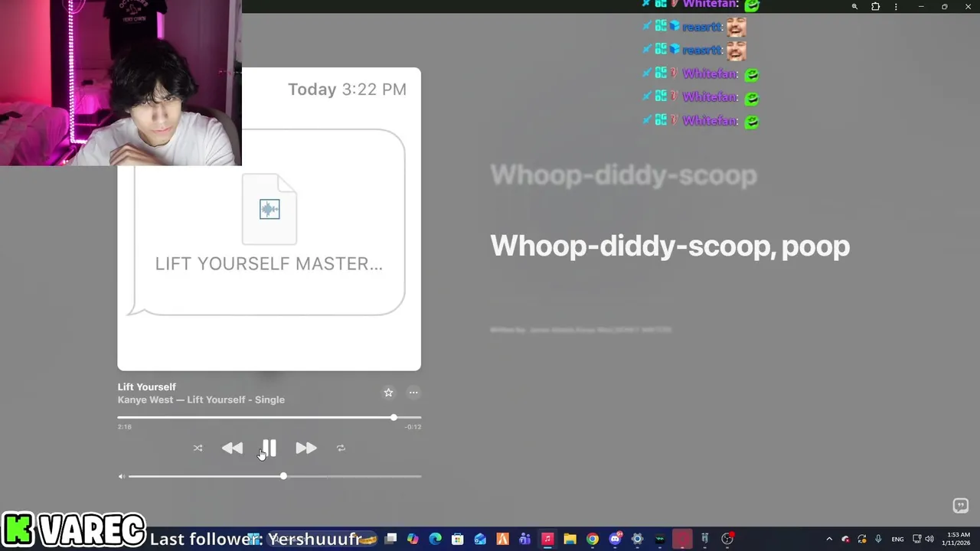980x551 pixels.
Task: Toggle repeat in the music player
Action: pyautogui.click(x=341, y=448)
